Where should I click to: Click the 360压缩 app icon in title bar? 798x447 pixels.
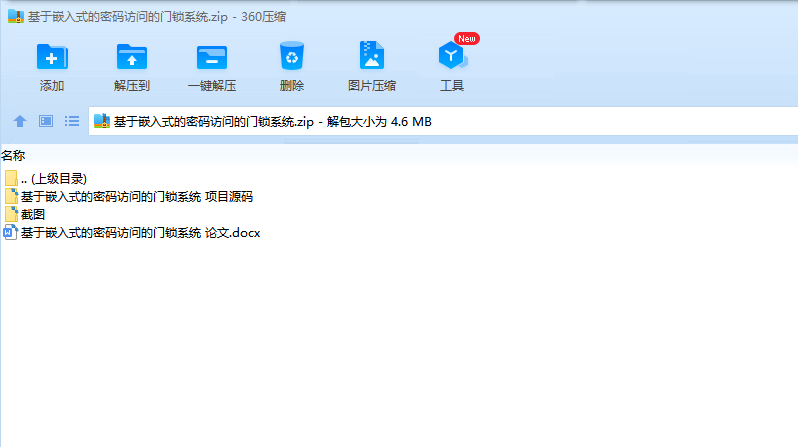click(16, 16)
